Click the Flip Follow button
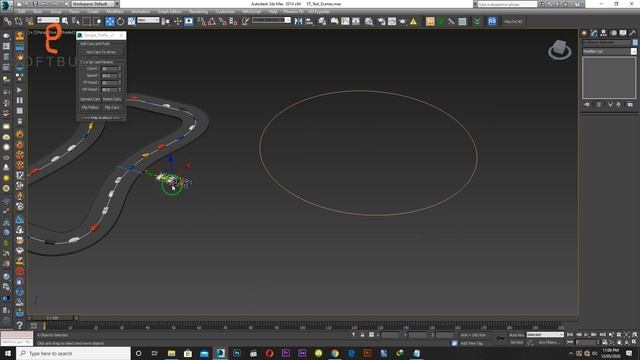 coord(90,107)
